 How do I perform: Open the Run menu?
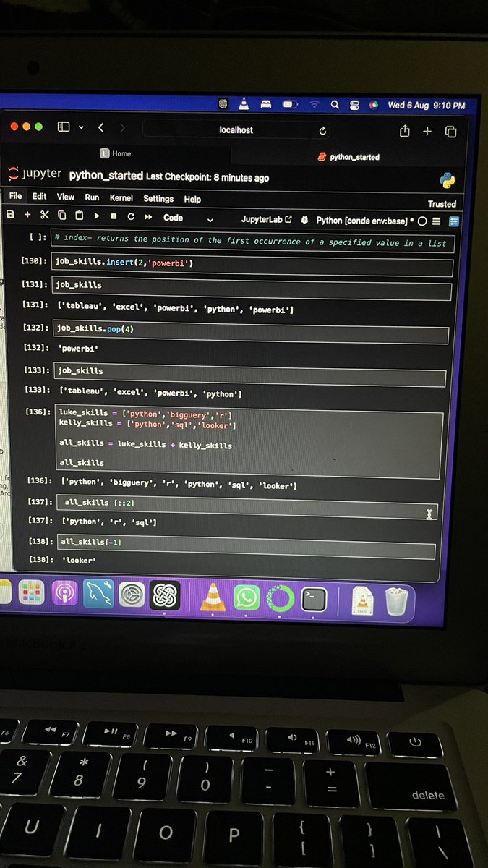pyautogui.click(x=92, y=197)
